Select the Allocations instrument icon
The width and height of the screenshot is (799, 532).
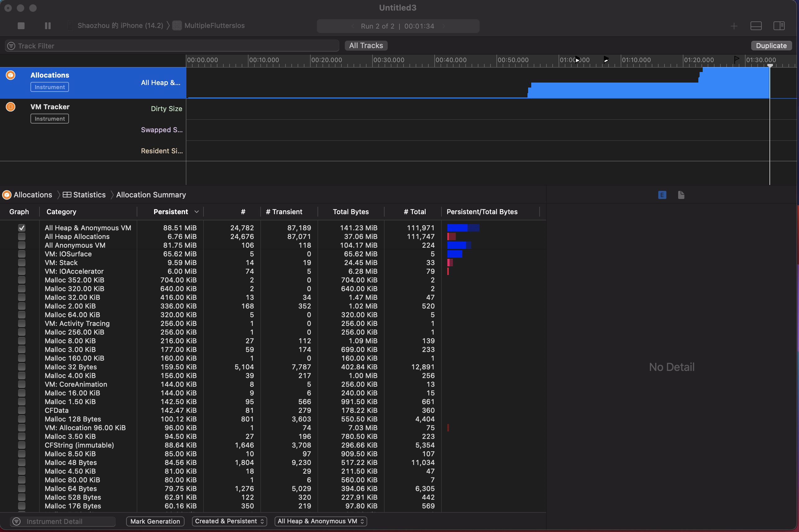point(10,75)
